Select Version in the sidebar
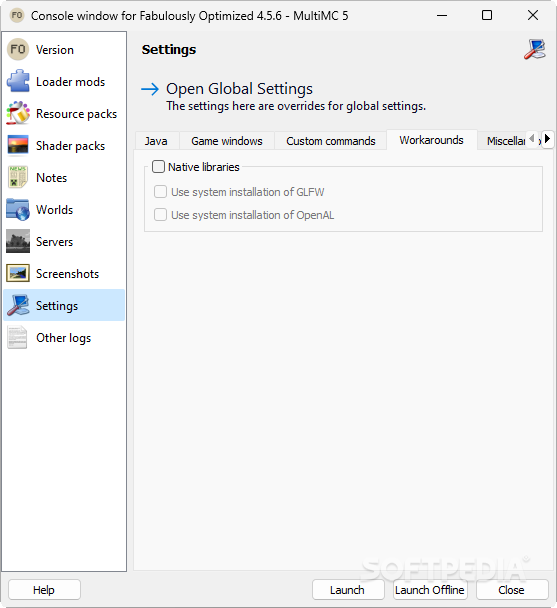The image size is (557, 608). pyautogui.click(x=64, y=50)
